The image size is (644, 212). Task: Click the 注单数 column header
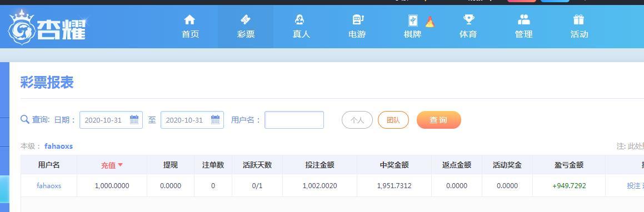click(x=213, y=165)
